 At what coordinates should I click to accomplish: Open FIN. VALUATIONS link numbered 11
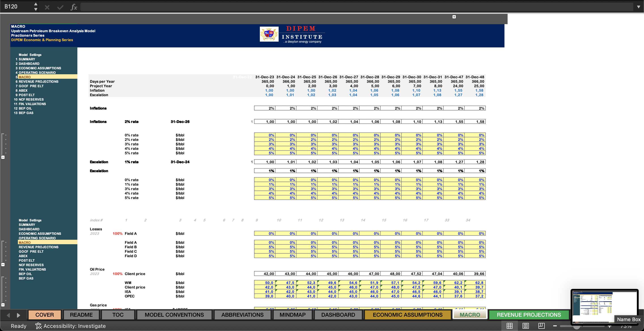coord(32,104)
